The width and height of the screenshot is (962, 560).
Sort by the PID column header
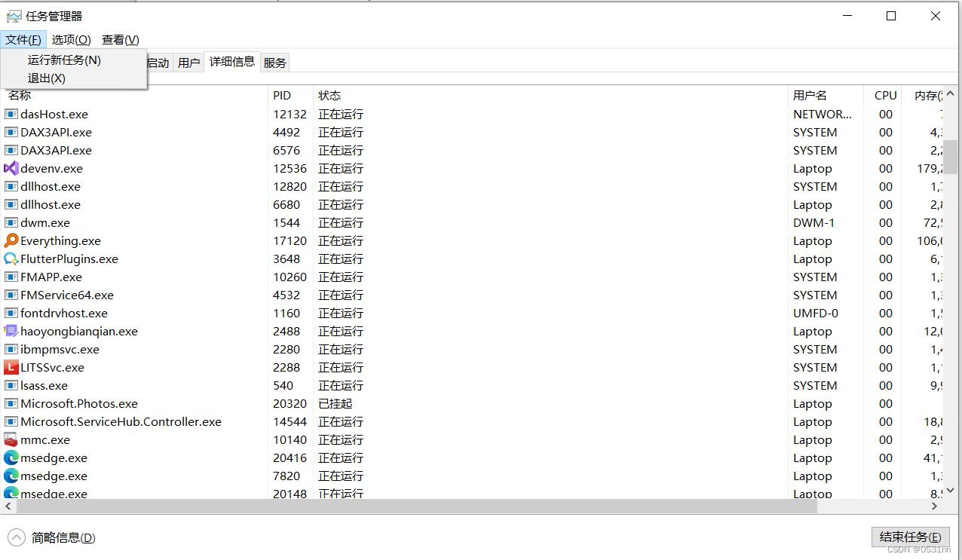pyautogui.click(x=290, y=96)
